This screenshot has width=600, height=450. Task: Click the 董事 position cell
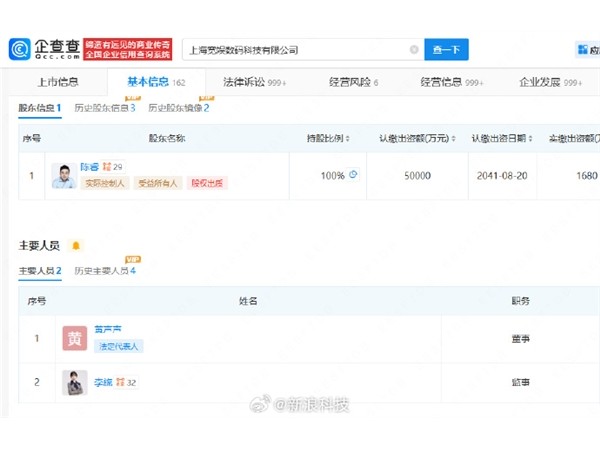click(x=520, y=339)
